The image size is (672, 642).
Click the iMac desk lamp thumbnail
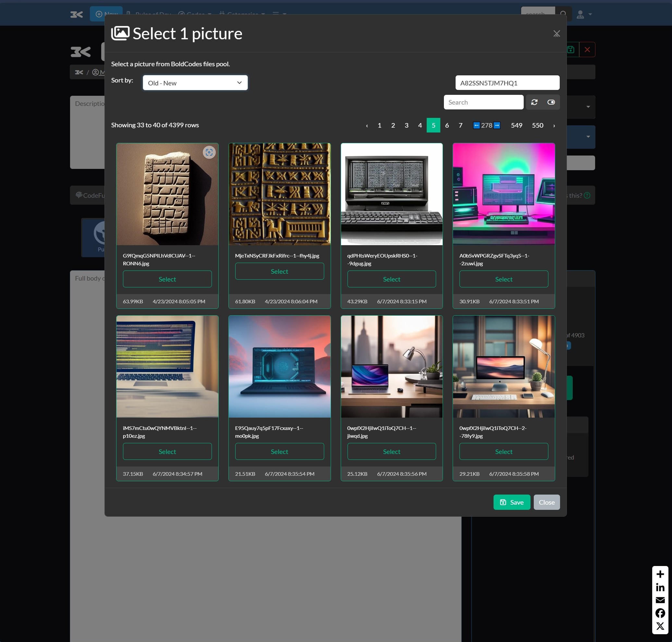pyautogui.click(x=503, y=367)
